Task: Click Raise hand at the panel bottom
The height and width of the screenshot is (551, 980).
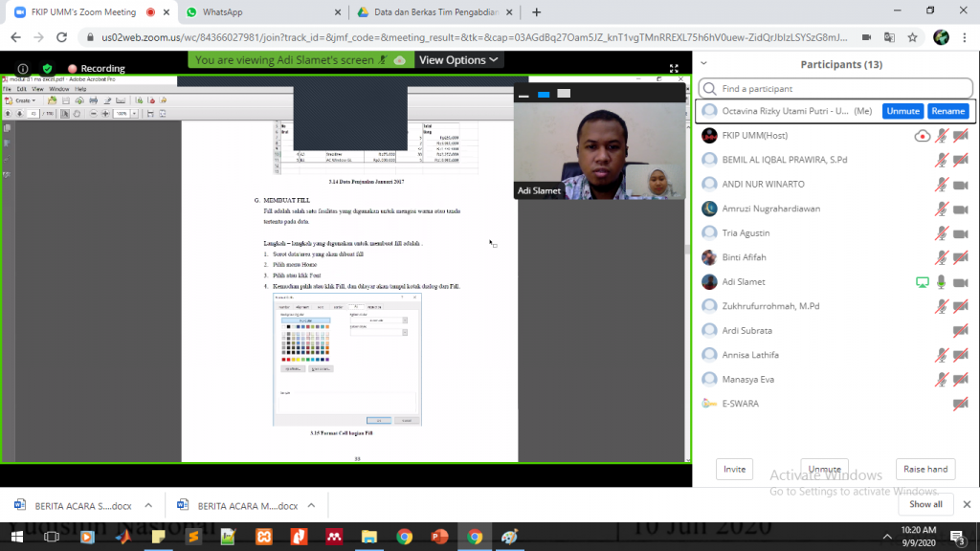Action: point(925,469)
